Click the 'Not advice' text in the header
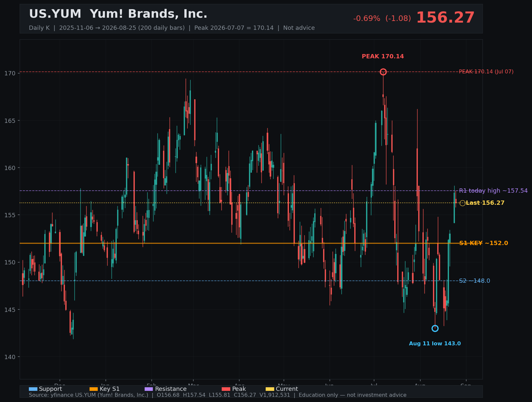532x402 pixels. [x=299, y=28]
